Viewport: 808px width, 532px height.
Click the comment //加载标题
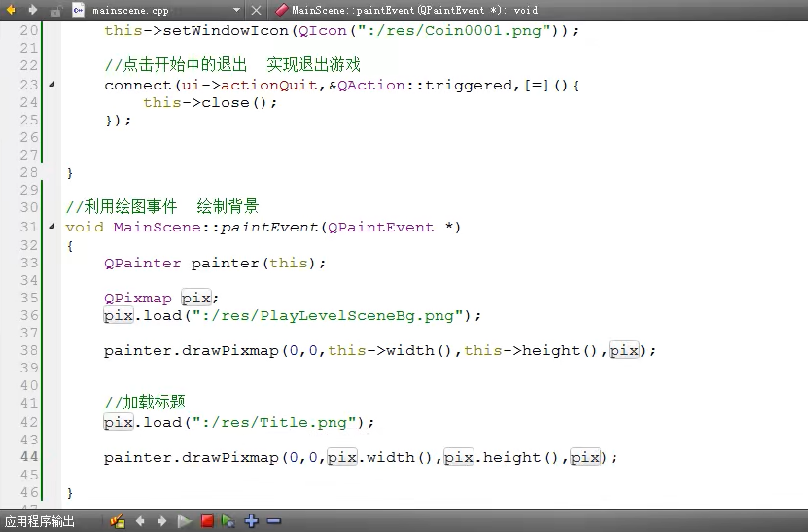(x=144, y=402)
